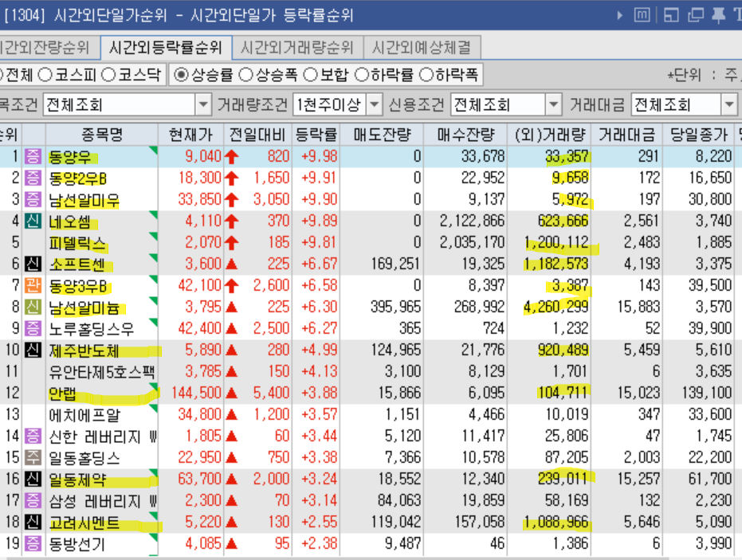Click the 신용조건 combo box field

[x=506, y=104]
